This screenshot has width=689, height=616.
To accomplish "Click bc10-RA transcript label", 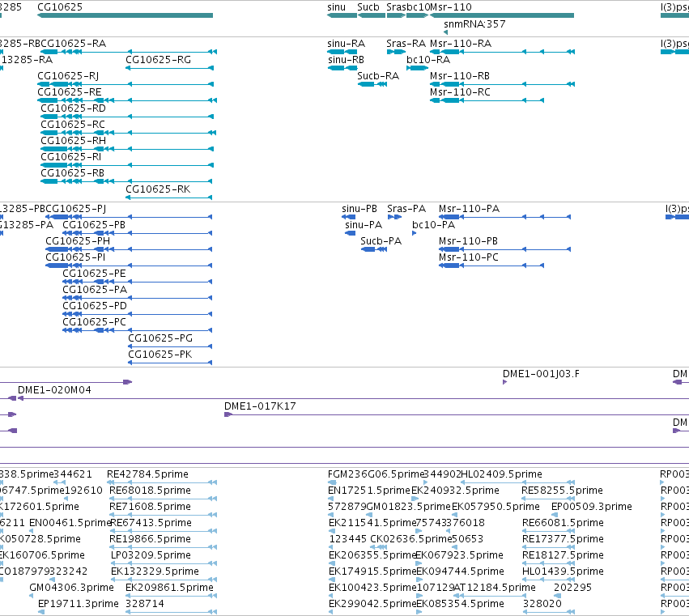I will point(428,60).
